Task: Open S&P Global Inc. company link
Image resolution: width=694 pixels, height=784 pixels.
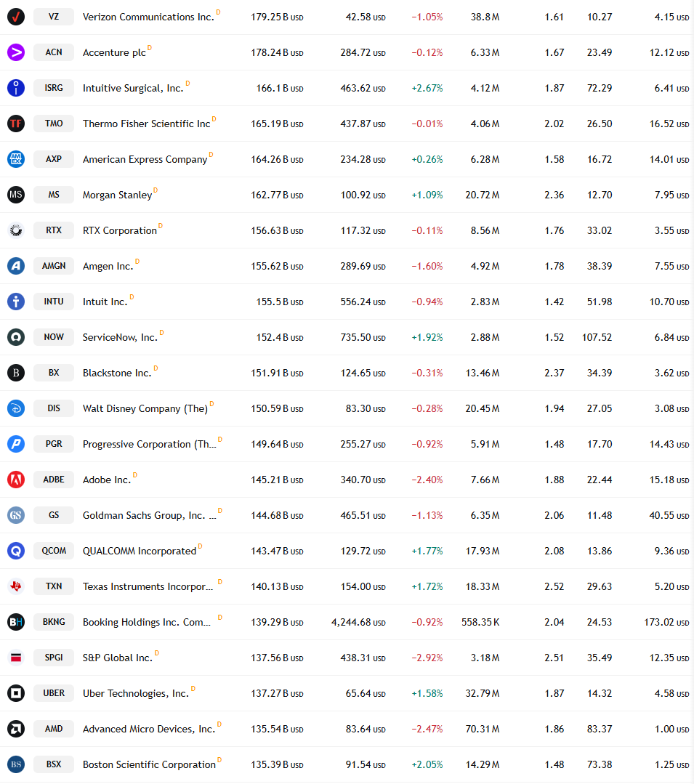Action: click(x=118, y=658)
